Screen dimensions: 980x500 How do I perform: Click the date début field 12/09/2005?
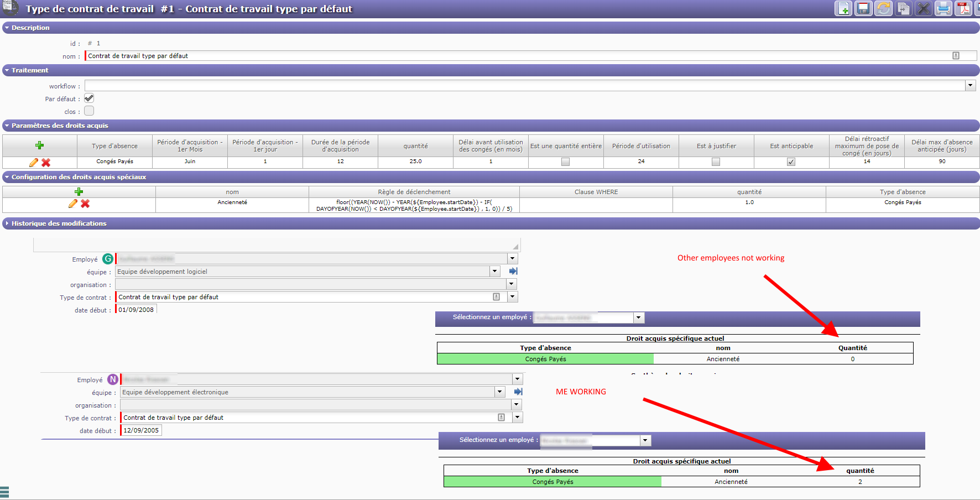click(x=141, y=430)
